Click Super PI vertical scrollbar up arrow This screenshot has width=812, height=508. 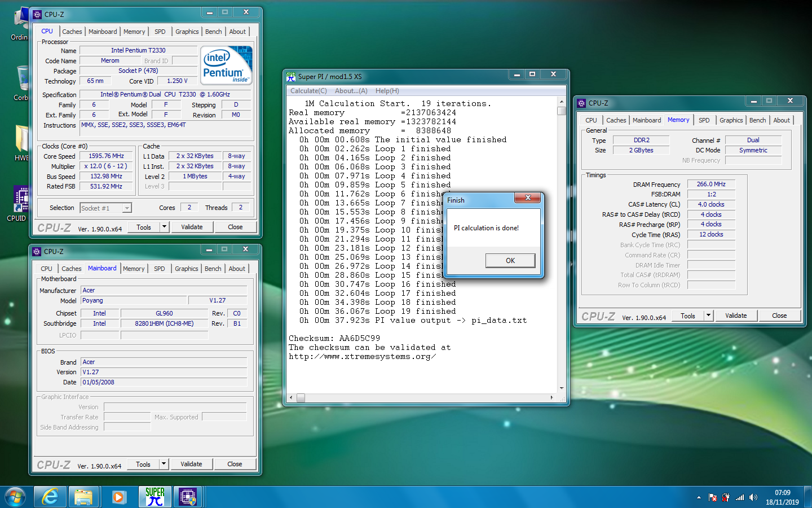(562, 102)
